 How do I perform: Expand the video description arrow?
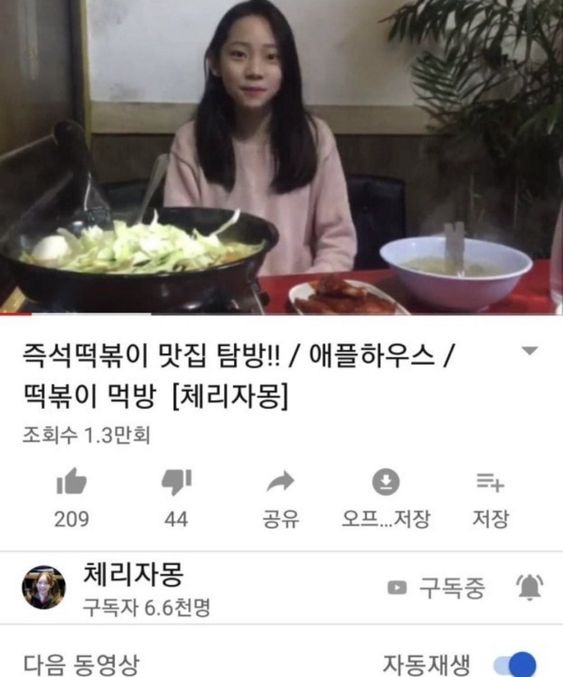[529, 351]
